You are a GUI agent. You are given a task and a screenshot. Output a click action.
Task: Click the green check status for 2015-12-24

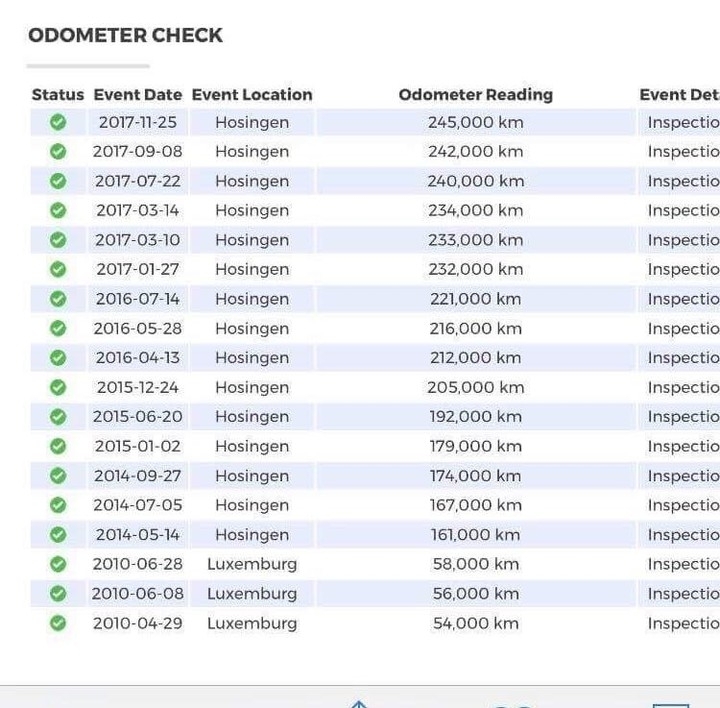click(x=58, y=387)
